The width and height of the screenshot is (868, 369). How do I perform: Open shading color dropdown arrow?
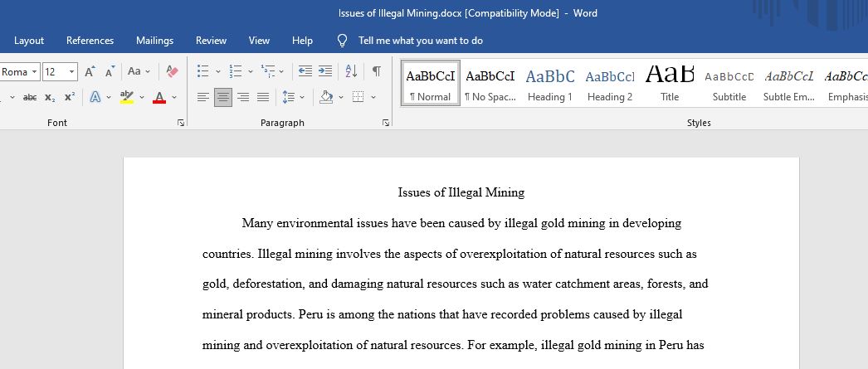(341, 97)
